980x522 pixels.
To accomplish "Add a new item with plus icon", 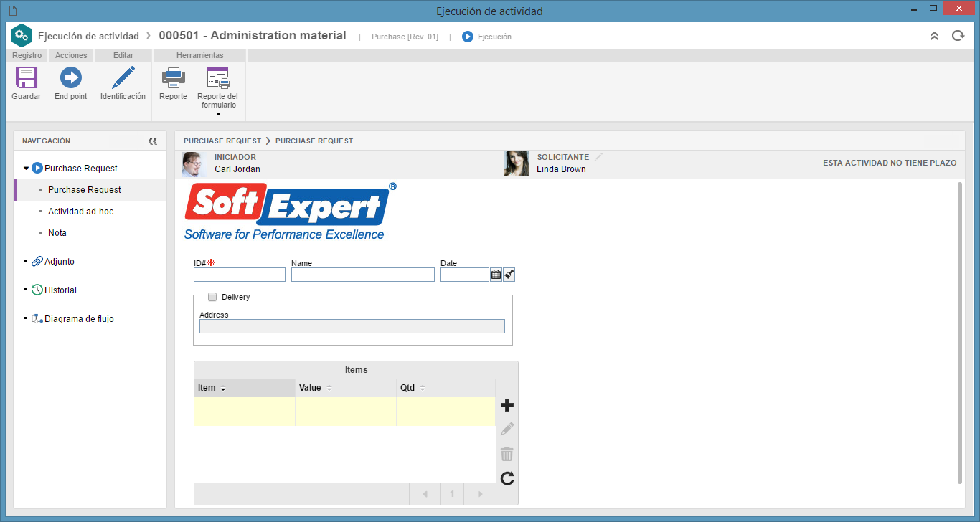I will pyautogui.click(x=507, y=406).
